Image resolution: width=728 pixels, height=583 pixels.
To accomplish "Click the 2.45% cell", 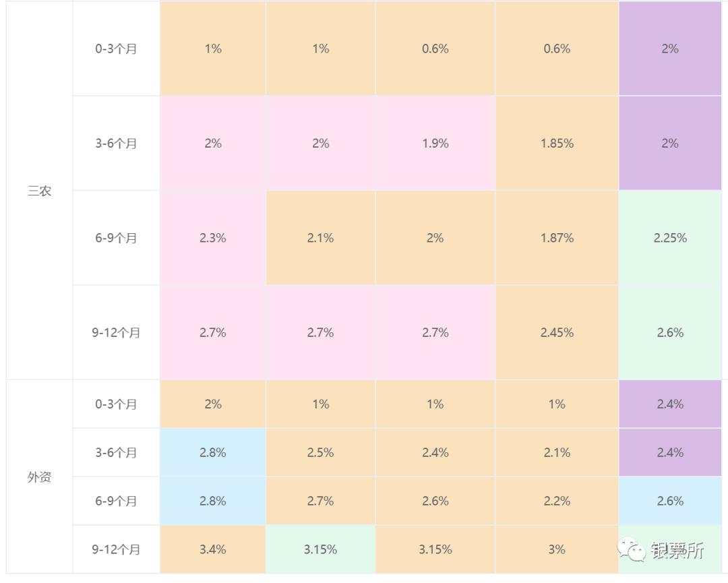I will pyautogui.click(x=557, y=332).
